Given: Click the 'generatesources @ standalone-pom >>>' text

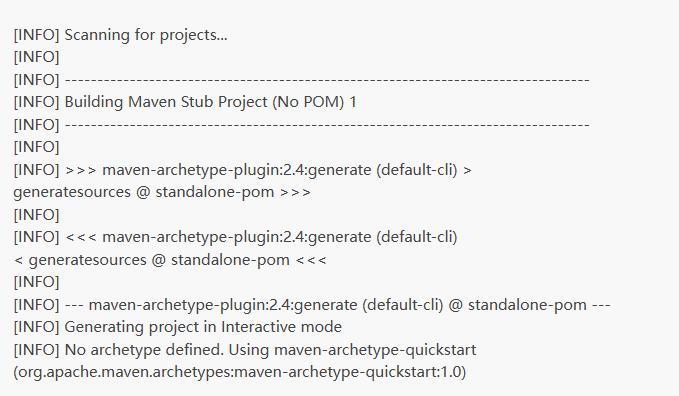Looking at the screenshot, I should (x=162, y=192).
